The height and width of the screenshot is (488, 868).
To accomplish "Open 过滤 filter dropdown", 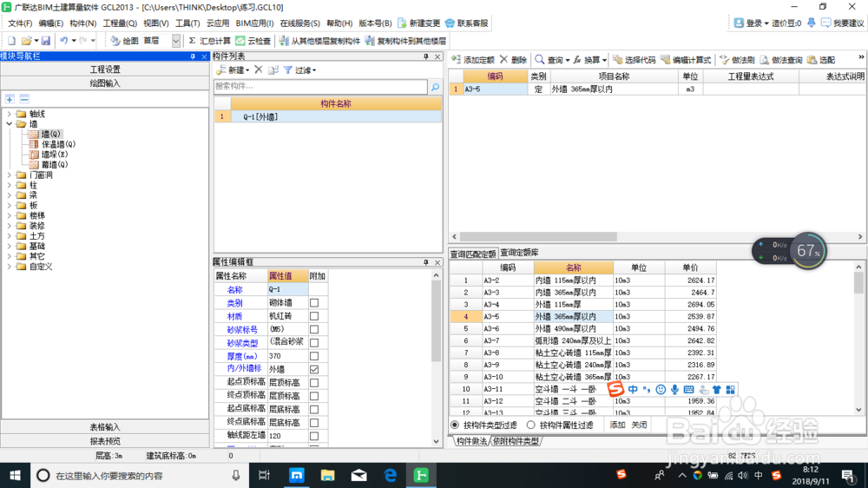I will coord(300,69).
